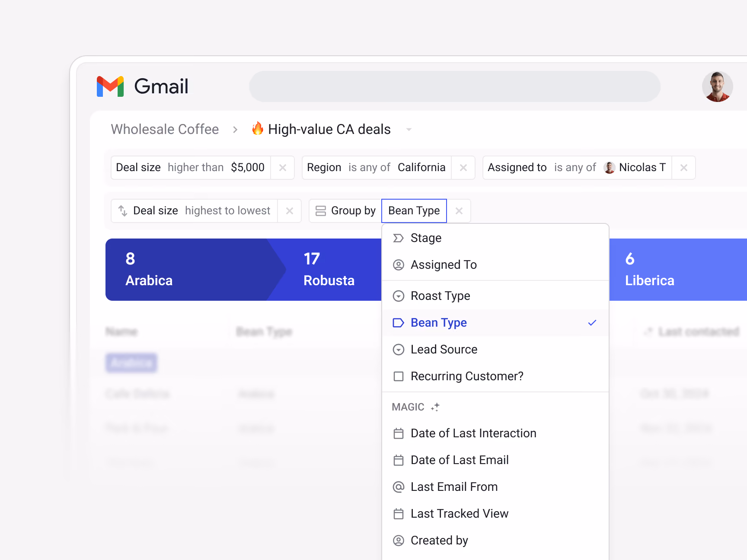747x560 pixels.
Task: Click the Stage arrow icon in menu
Action: (399, 238)
